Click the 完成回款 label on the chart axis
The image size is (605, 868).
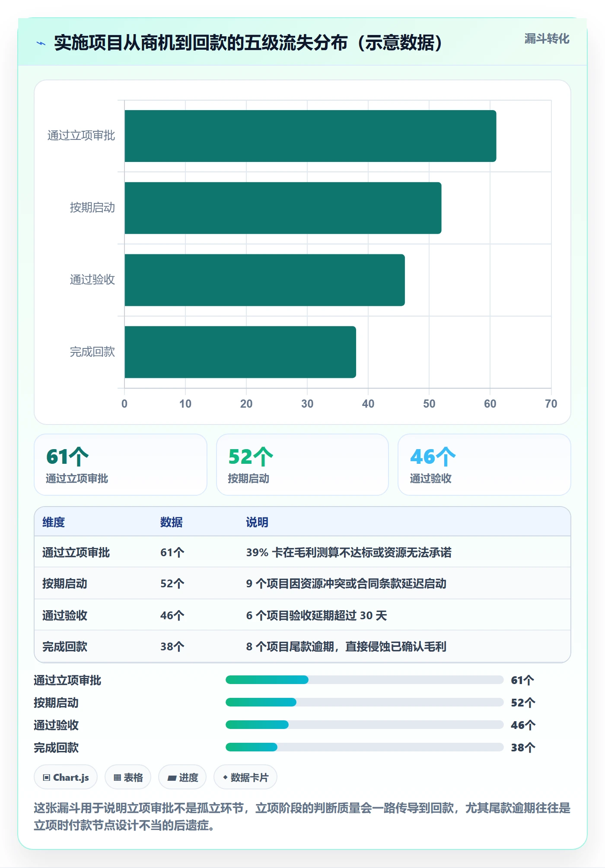pyautogui.click(x=92, y=352)
